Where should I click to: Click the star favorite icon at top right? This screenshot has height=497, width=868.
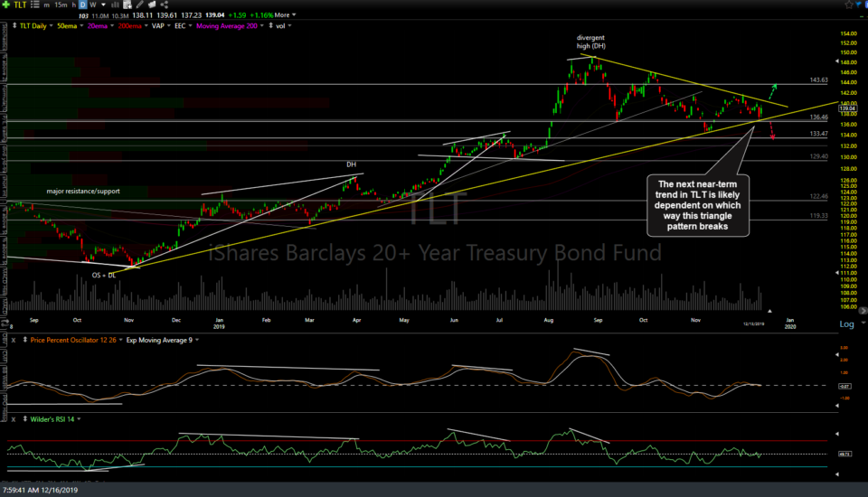click(849, 5)
